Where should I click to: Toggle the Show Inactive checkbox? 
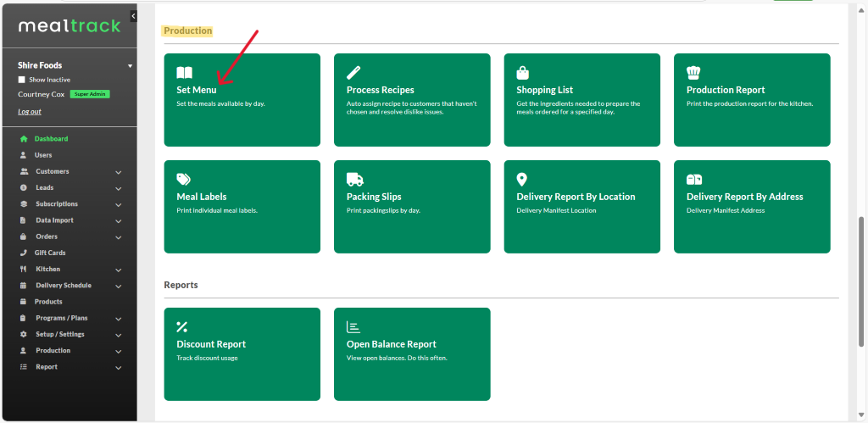click(x=21, y=80)
